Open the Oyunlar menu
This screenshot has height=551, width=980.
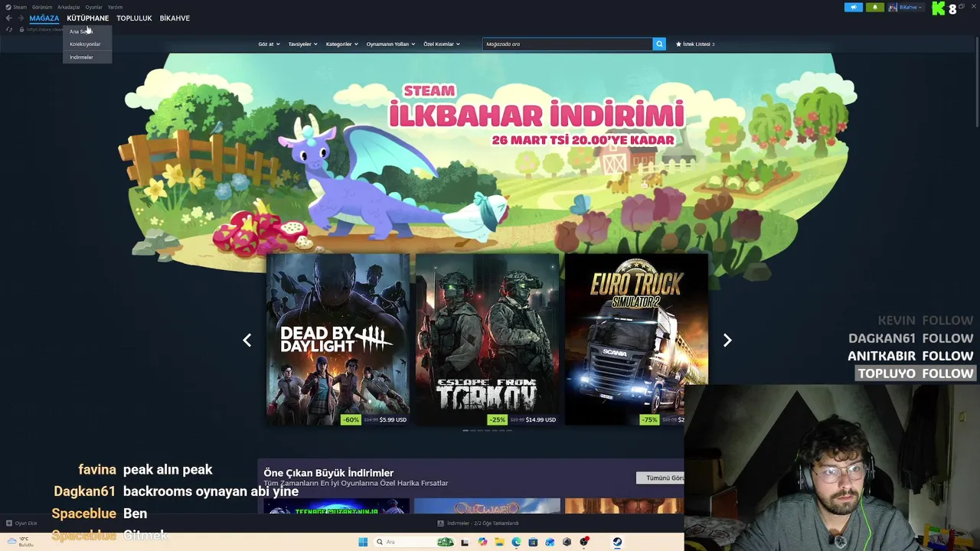tap(93, 7)
